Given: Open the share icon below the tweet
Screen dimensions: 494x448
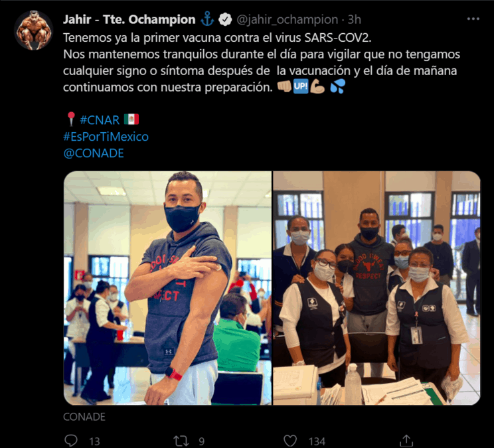Looking at the screenshot, I should pyautogui.click(x=406, y=441).
